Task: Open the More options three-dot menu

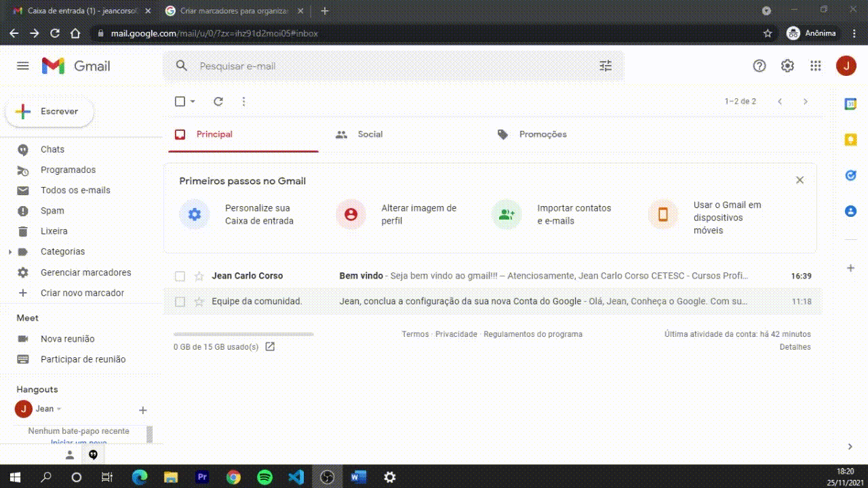Action: pyautogui.click(x=244, y=102)
